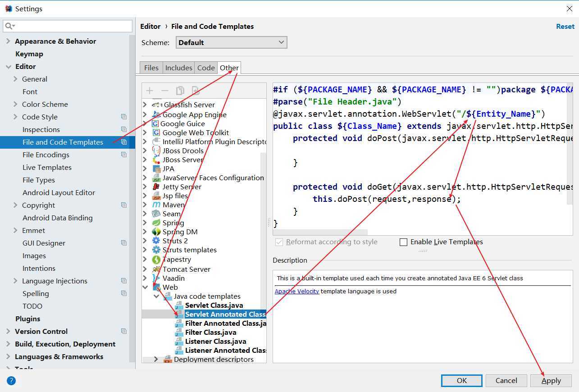Click the remove template minus icon

coord(165,91)
